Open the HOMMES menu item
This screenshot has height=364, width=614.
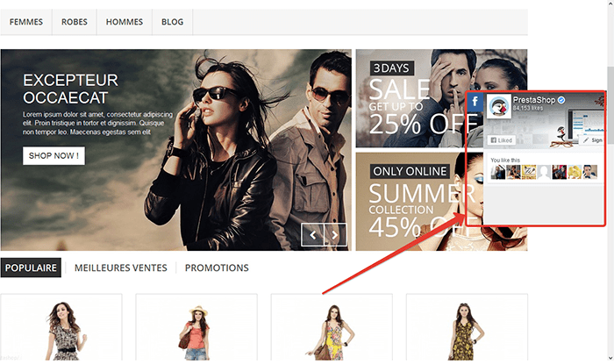pos(125,22)
